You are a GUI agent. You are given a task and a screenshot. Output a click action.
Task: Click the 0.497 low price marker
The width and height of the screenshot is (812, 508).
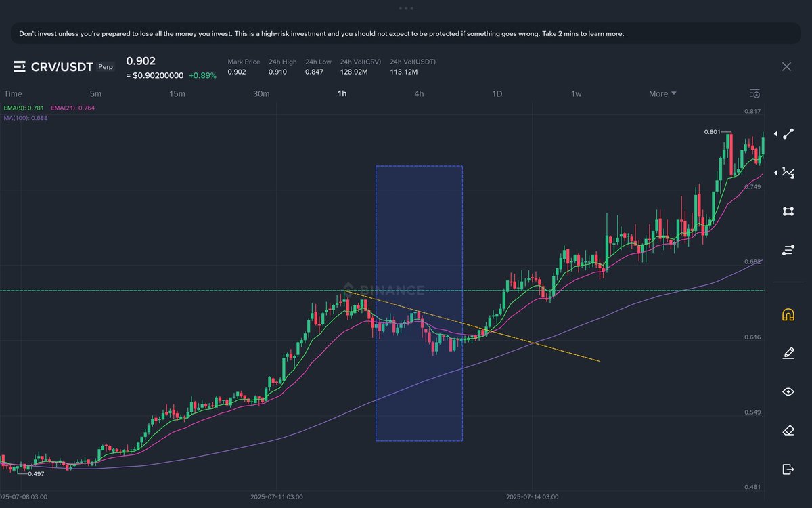coord(37,474)
